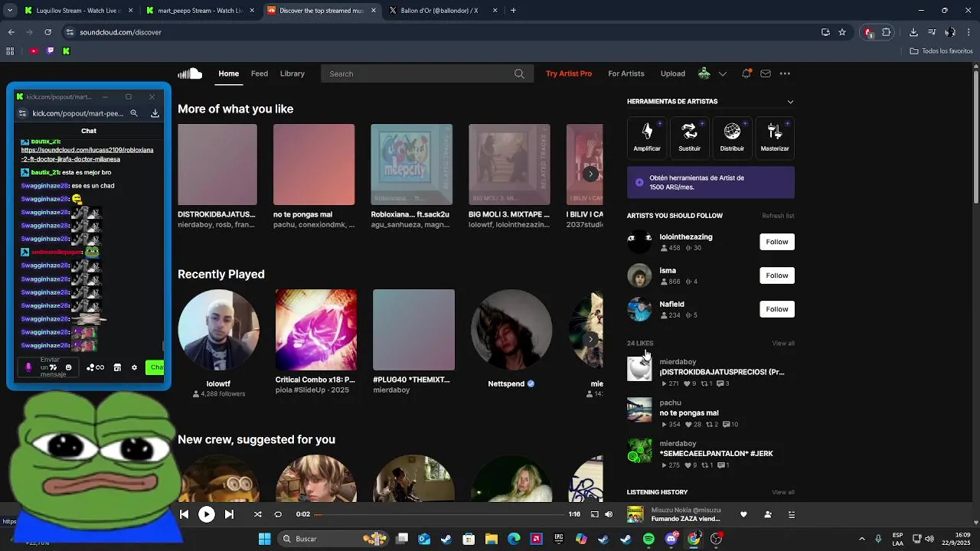The width and height of the screenshot is (980, 551).
Task: Click View all next to 24 Likes
Action: (x=783, y=344)
